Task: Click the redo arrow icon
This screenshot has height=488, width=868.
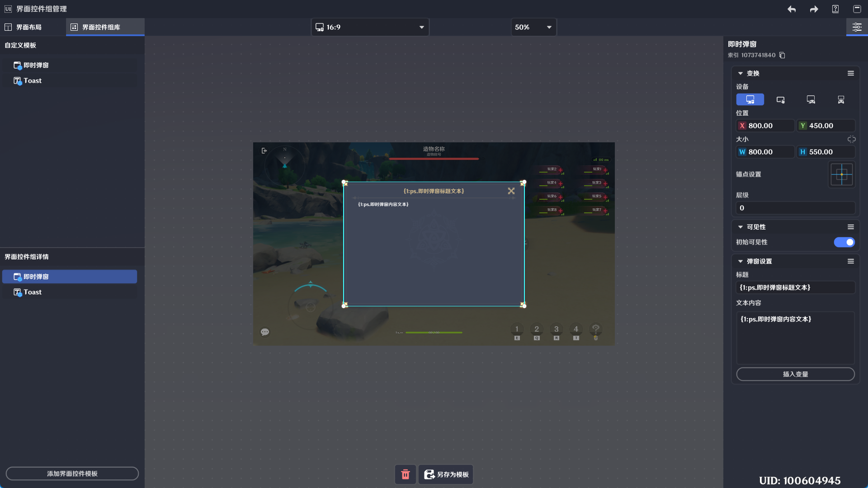Action: (814, 9)
